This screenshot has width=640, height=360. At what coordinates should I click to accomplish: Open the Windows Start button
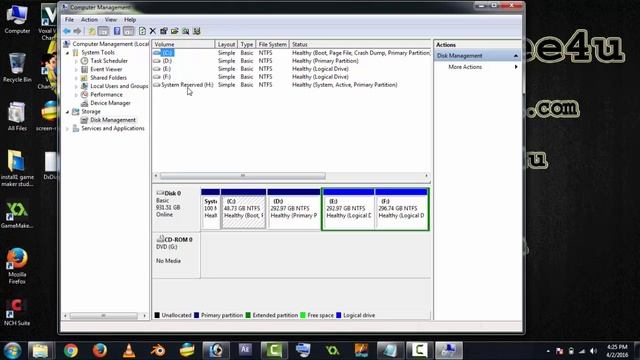(13, 350)
